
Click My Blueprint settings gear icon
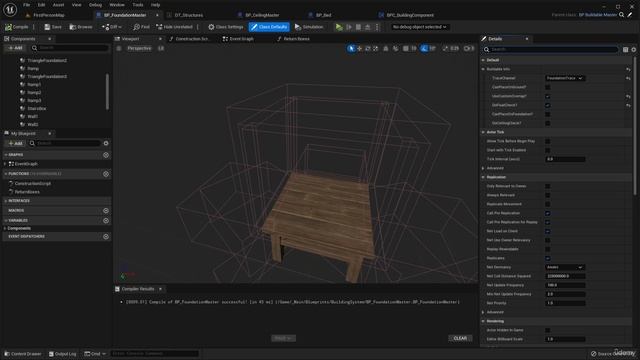pos(106,143)
